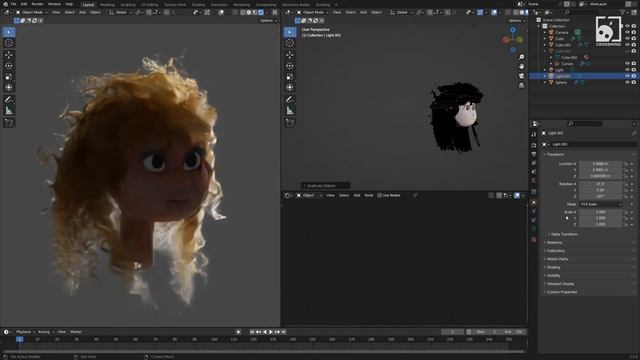Viewport: 640px width, 360px height.
Task: Jump to the end frame in timeline
Action: (284, 332)
